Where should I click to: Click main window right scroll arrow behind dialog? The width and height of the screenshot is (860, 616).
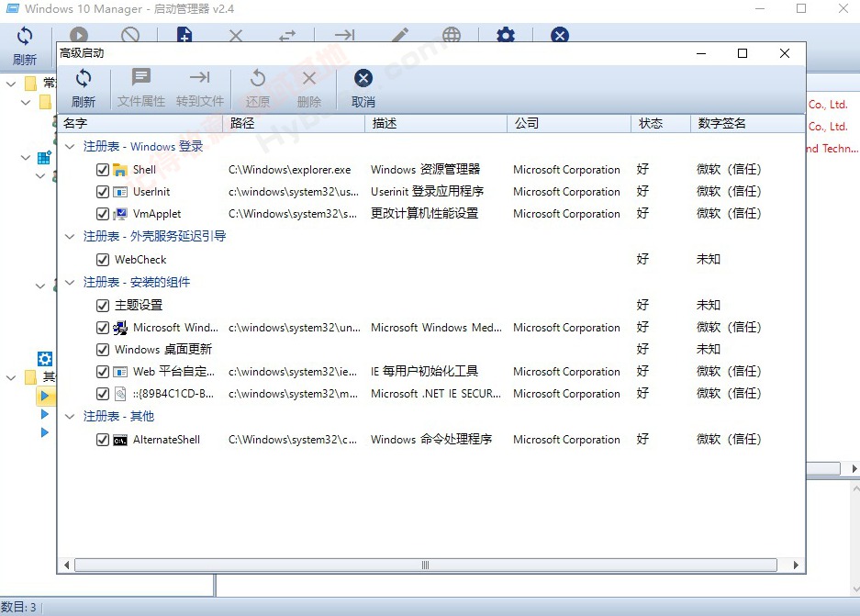[x=854, y=468]
